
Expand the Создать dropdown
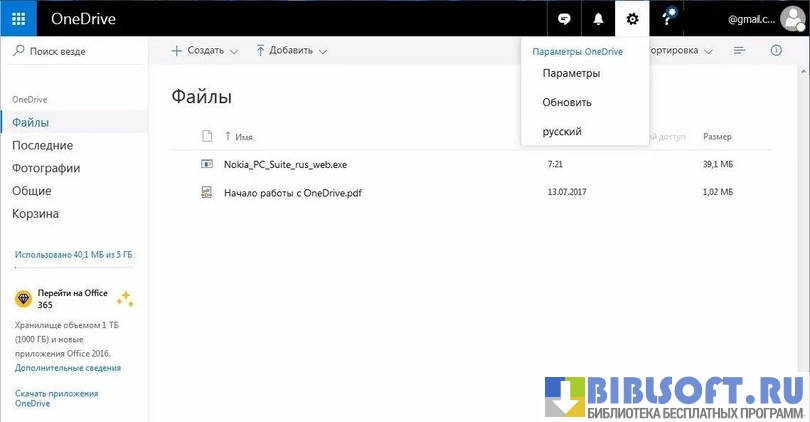click(x=205, y=50)
